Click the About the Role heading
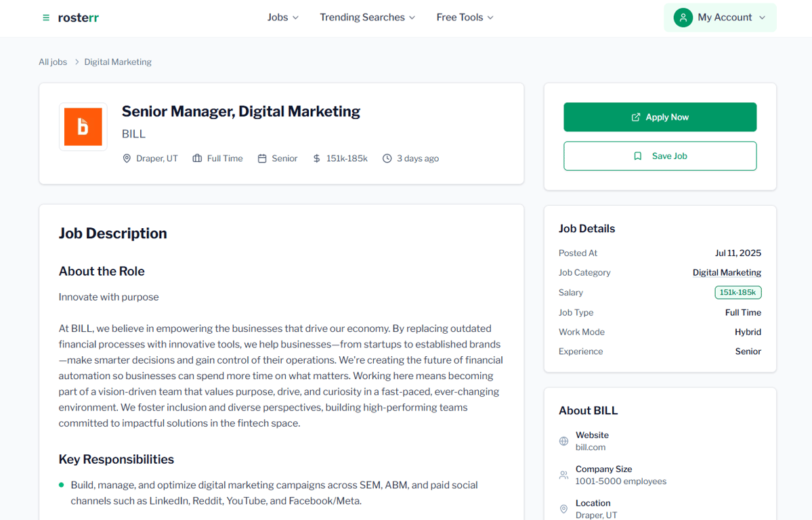812x520 pixels. coord(102,272)
